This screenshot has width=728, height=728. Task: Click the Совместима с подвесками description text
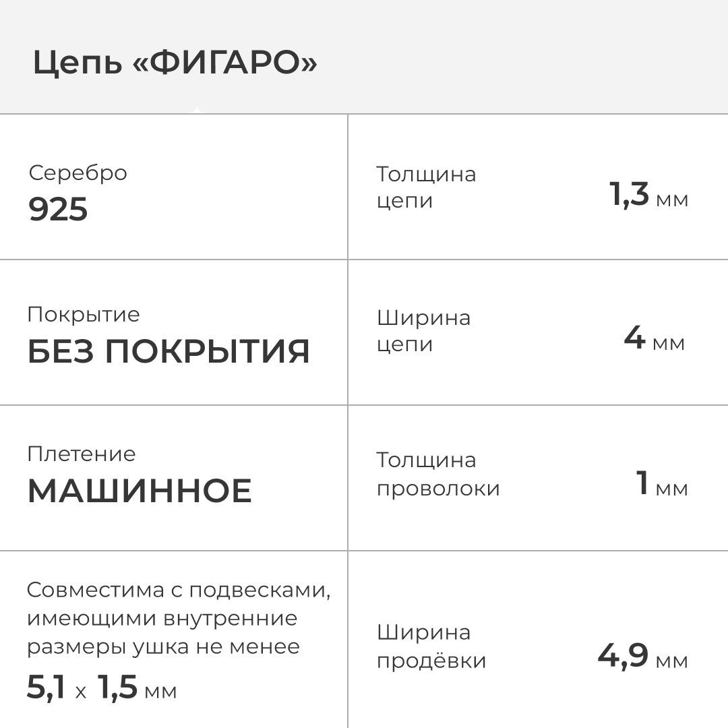coord(179,618)
